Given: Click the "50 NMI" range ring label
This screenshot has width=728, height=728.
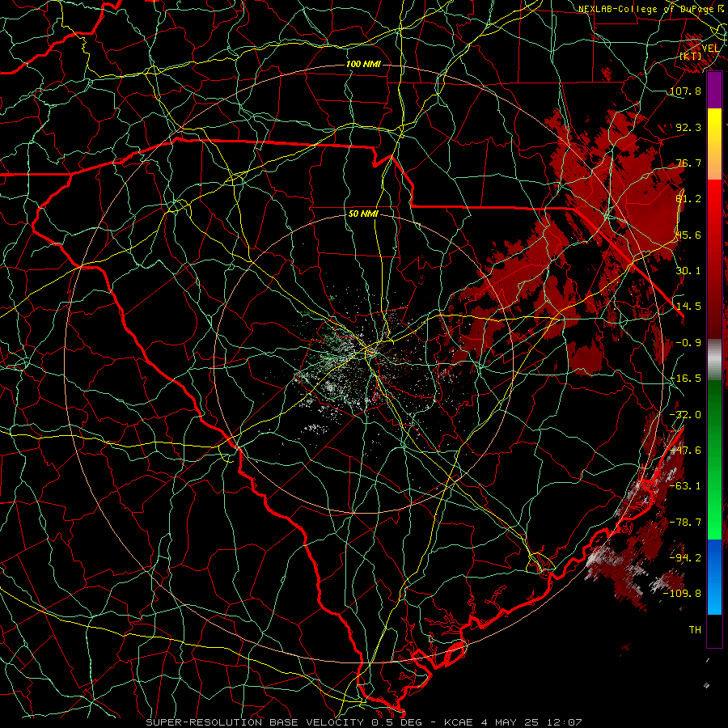Looking at the screenshot, I should (x=363, y=214).
